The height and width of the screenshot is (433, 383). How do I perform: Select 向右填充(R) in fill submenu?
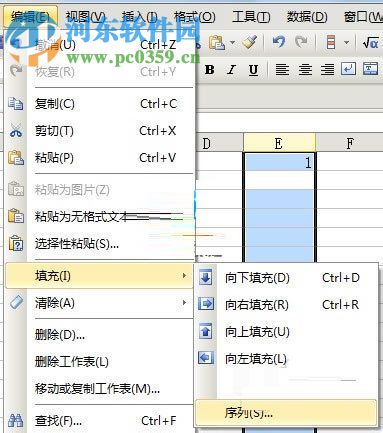click(x=287, y=305)
